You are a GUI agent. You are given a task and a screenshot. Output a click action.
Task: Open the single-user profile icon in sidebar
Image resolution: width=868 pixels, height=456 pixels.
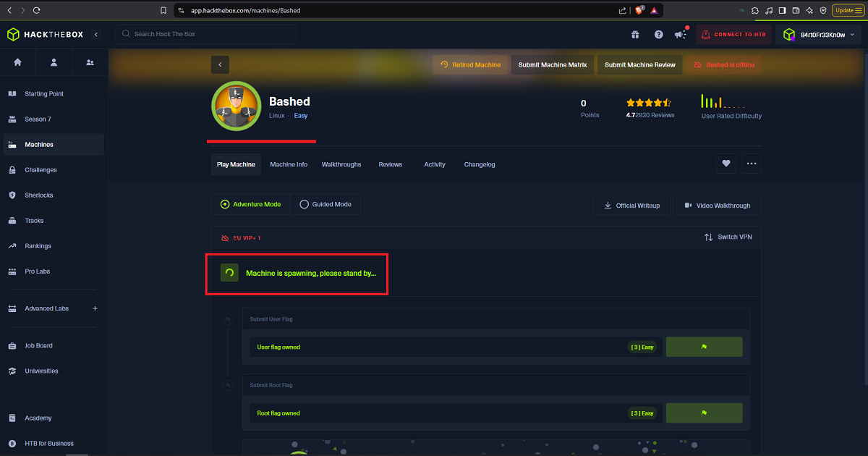(x=54, y=62)
